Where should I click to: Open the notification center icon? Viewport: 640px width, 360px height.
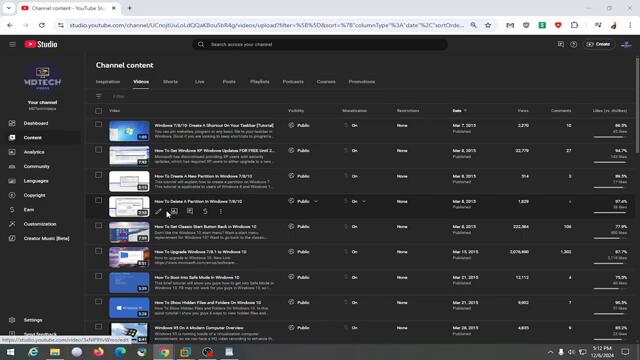coord(625,352)
